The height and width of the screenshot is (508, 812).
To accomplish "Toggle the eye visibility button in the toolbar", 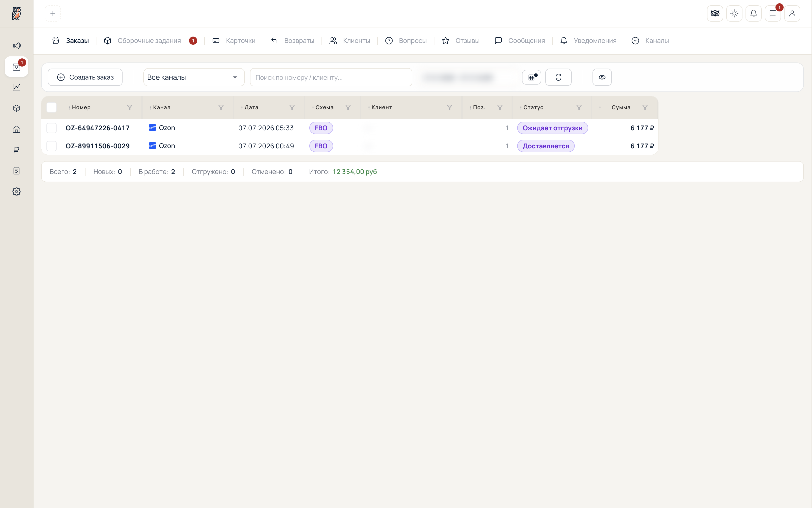I will tap(602, 77).
